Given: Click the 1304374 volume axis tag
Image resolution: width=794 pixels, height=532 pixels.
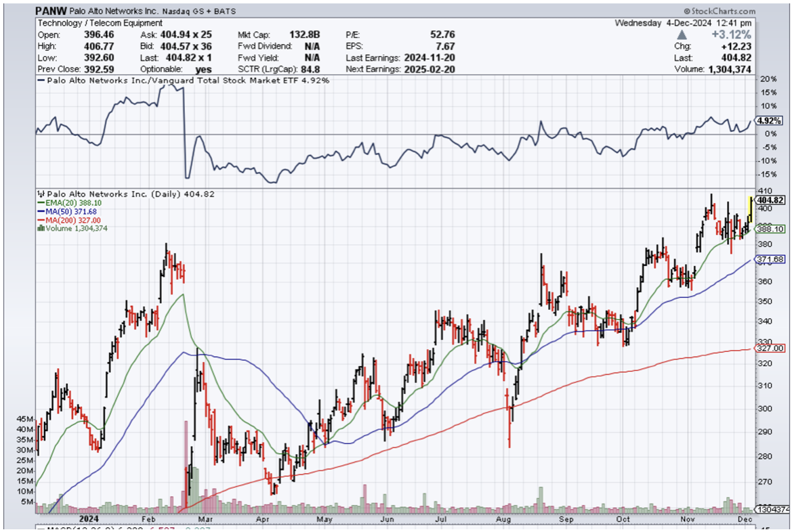Looking at the screenshot, I should pos(773,509).
